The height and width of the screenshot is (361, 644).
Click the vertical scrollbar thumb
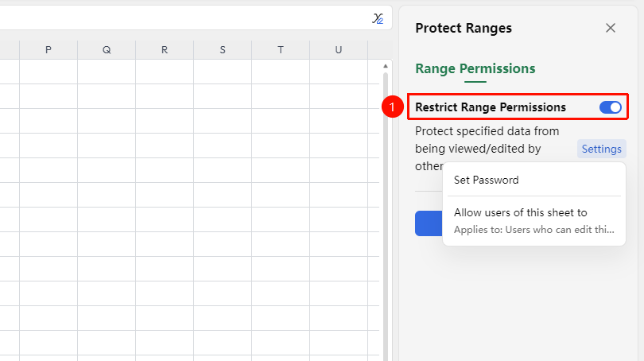(386, 215)
